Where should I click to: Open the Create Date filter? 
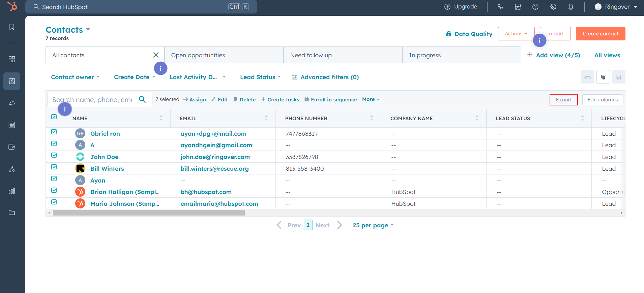click(135, 77)
